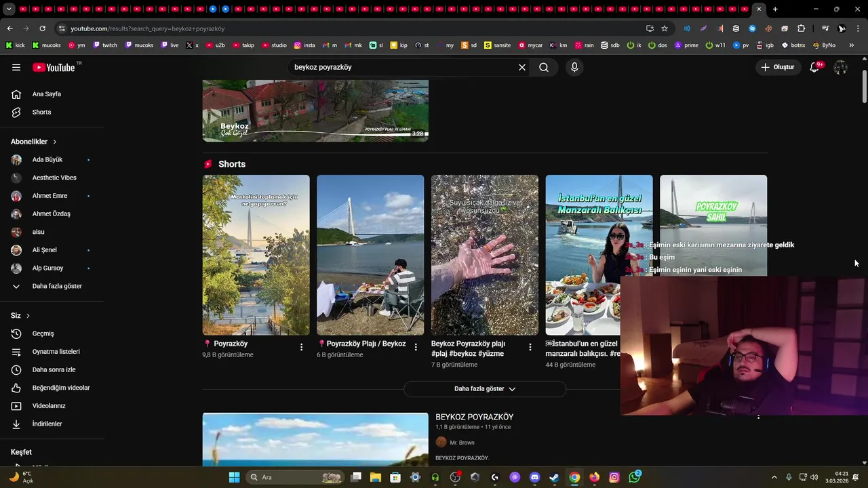Open the insta bookmark
This screenshot has width=868, height=488.
tap(304, 45)
